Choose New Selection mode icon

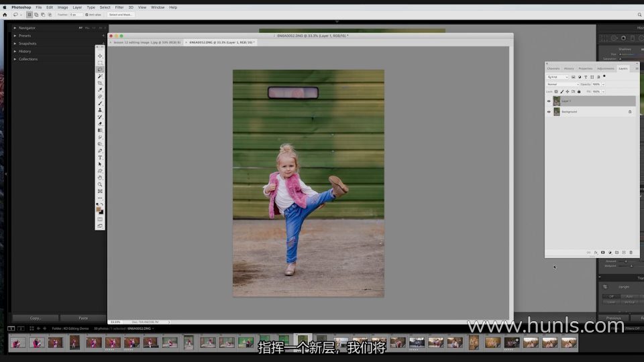coord(29,15)
